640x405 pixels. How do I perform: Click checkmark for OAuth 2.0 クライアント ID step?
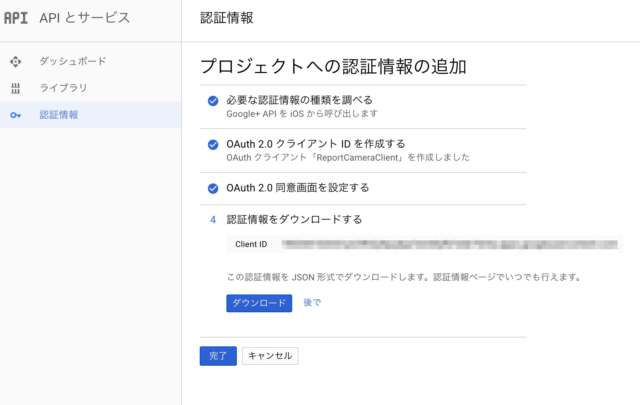(213, 145)
